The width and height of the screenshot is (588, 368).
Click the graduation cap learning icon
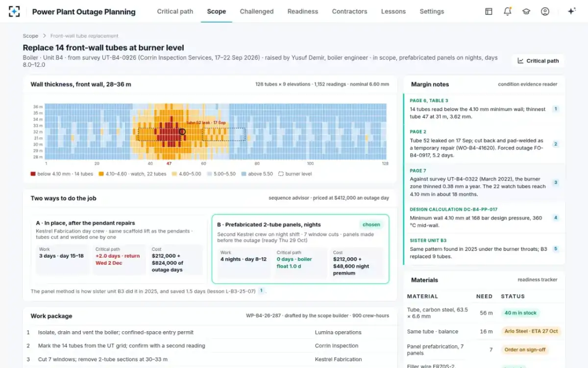tap(526, 11)
